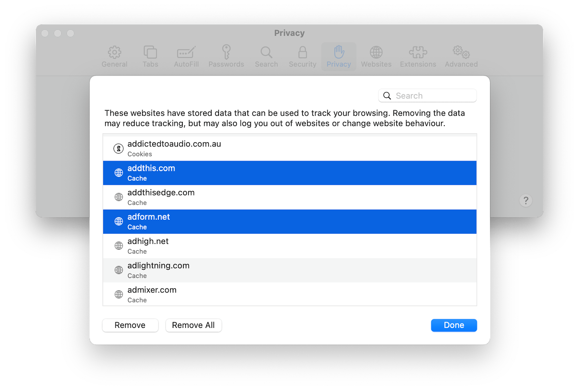Click the Remove All button
The width and height of the screenshot is (579, 392).
coord(194,325)
